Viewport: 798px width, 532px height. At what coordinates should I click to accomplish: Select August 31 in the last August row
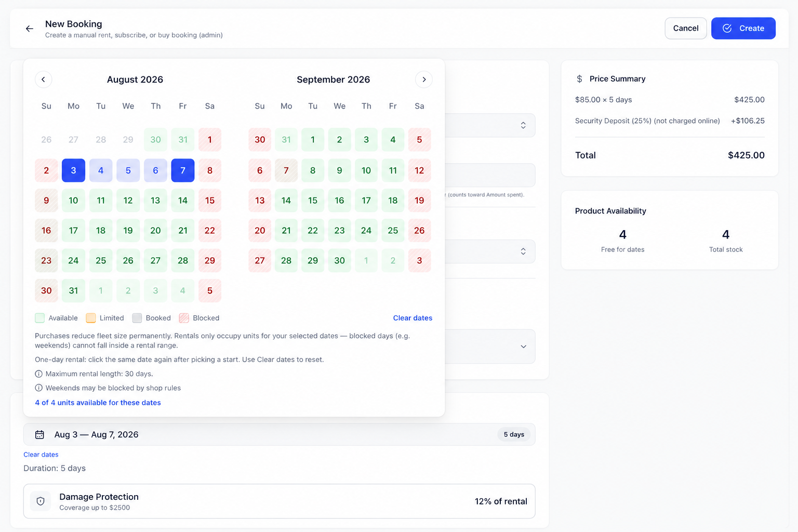[73, 291]
